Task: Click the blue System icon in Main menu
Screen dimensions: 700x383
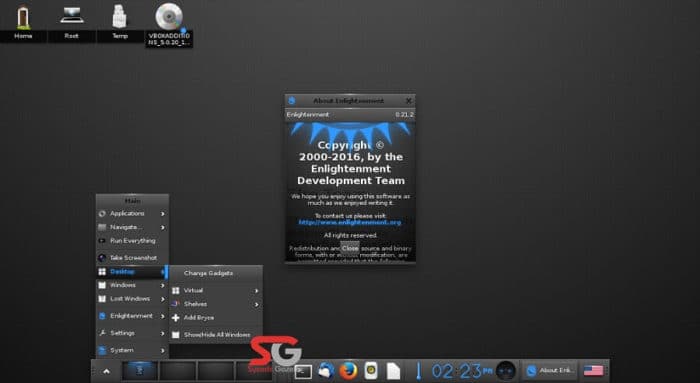Action: pos(102,350)
